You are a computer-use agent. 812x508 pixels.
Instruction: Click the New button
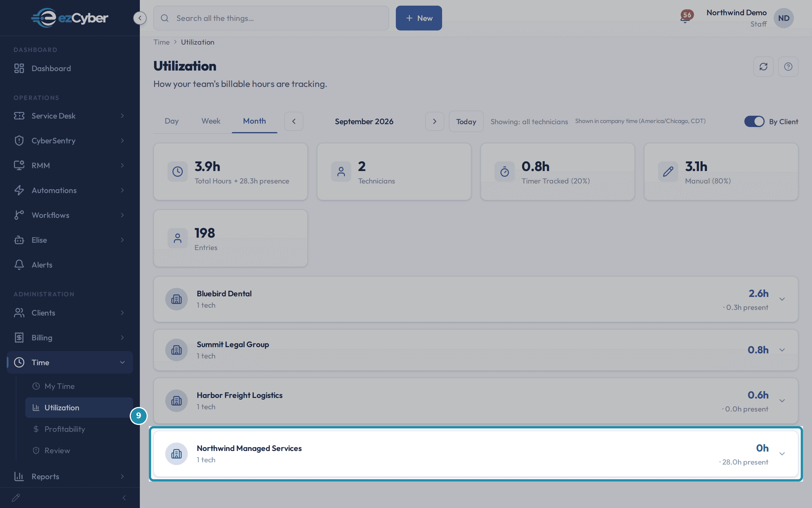pos(419,18)
